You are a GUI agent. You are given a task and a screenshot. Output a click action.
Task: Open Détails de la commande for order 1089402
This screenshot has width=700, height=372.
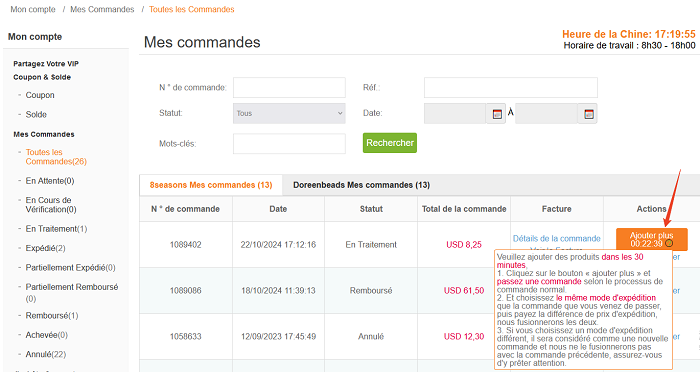pyautogui.click(x=556, y=238)
